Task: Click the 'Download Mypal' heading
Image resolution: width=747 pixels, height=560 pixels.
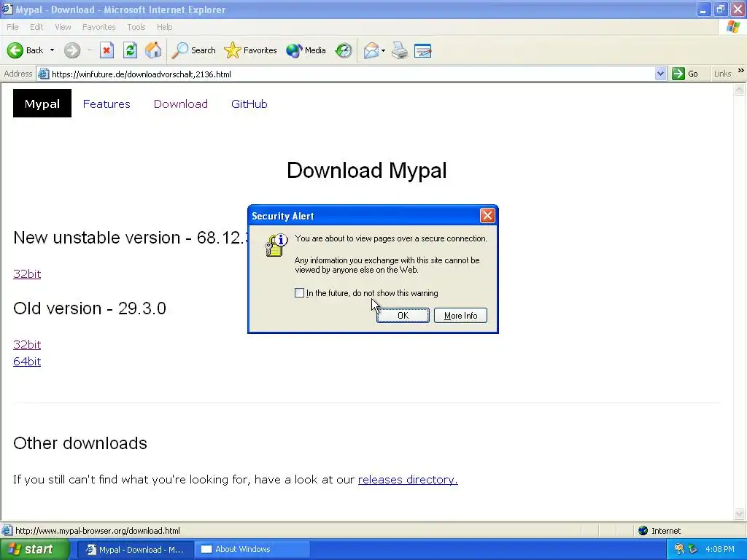Action: pos(367,171)
